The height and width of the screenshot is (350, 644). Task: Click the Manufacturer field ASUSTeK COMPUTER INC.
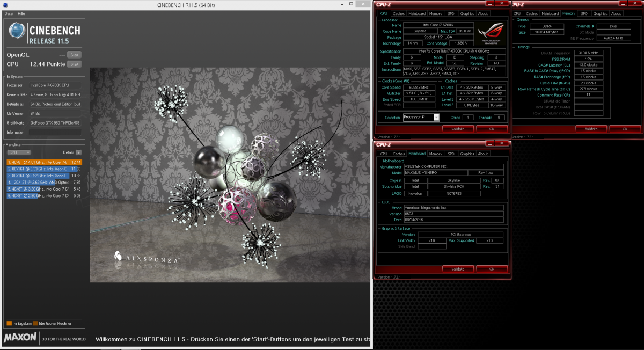pyautogui.click(x=454, y=167)
